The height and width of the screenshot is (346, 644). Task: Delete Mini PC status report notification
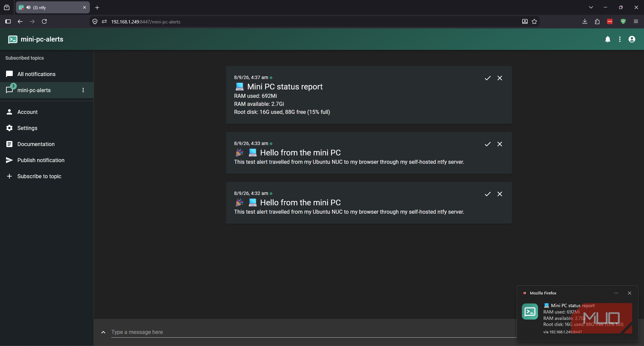[x=500, y=78]
